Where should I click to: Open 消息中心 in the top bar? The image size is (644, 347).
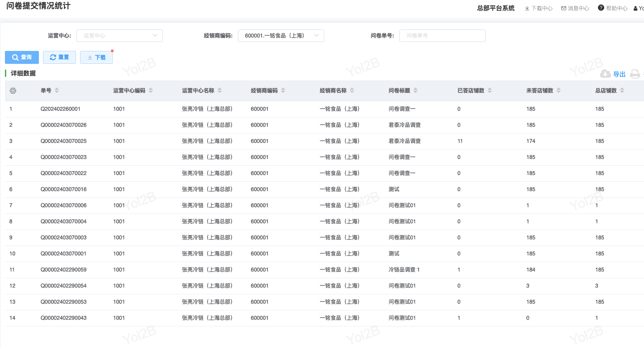point(575,8)
